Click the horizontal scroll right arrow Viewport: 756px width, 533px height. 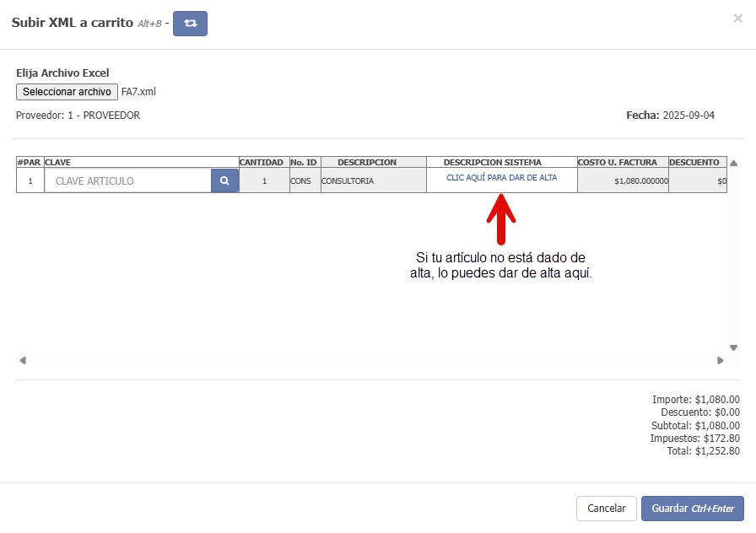point(720,360)
